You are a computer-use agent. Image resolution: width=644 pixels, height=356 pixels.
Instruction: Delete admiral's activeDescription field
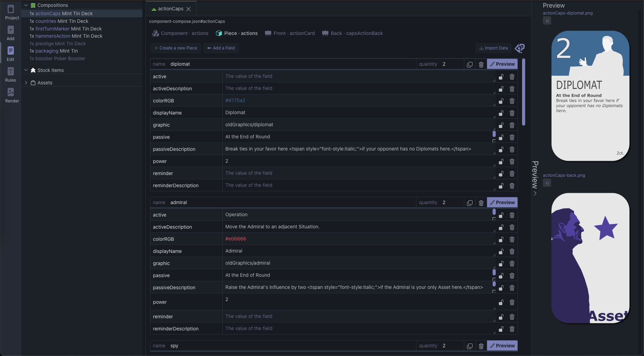[x=512, y=227]
